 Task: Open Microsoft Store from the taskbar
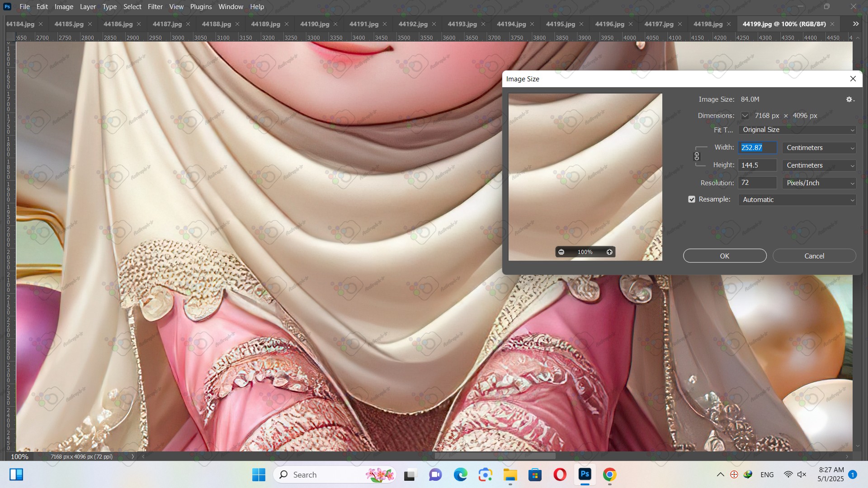(535, 475)
